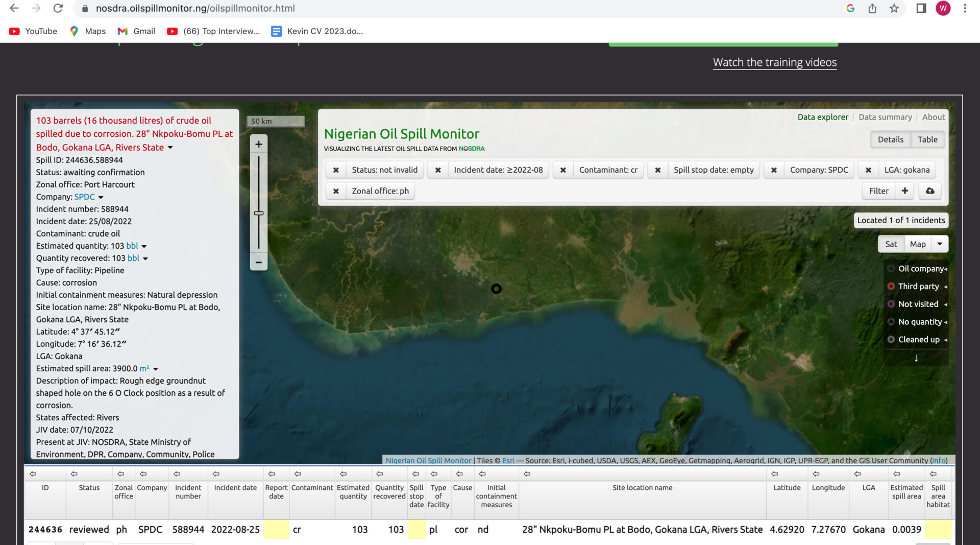
Task: Remove the 'Company: SPDC' filter
Action: click(774, 170)
